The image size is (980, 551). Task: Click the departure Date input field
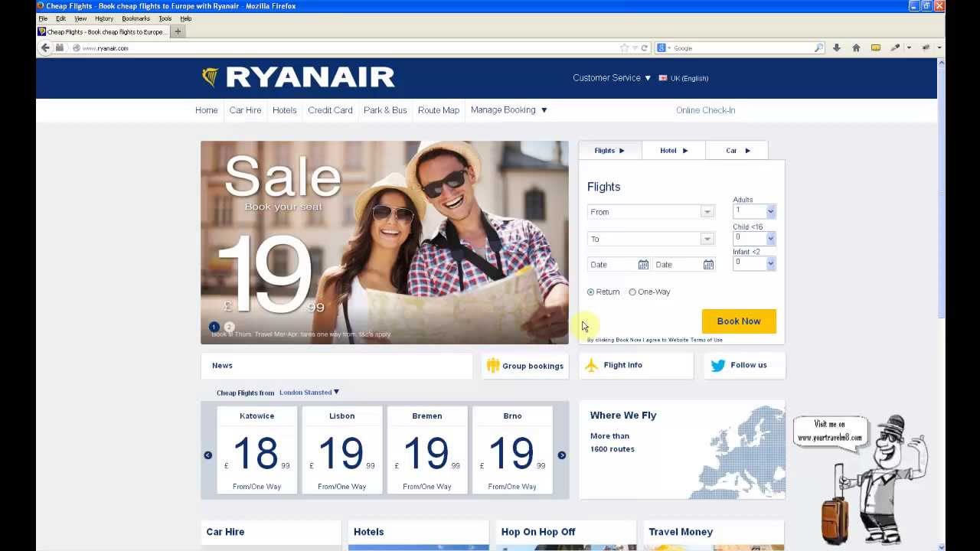click(x=619, y=265)
